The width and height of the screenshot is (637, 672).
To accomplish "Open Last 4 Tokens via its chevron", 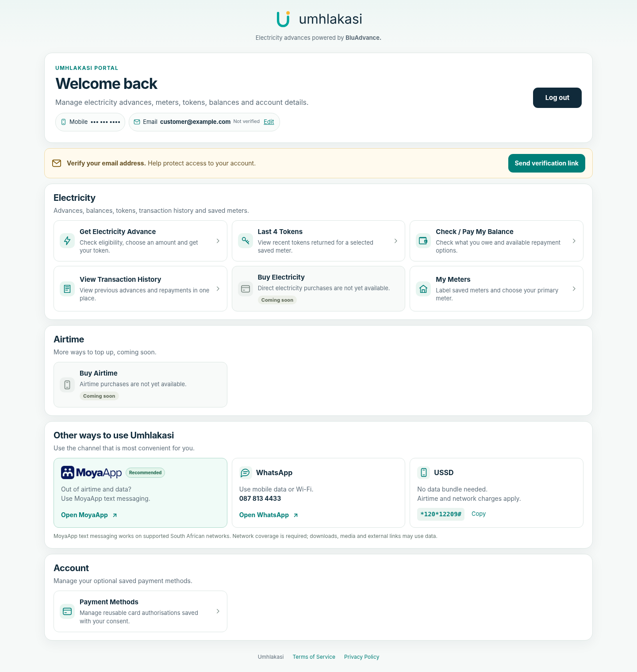I will tap(395, 241).
